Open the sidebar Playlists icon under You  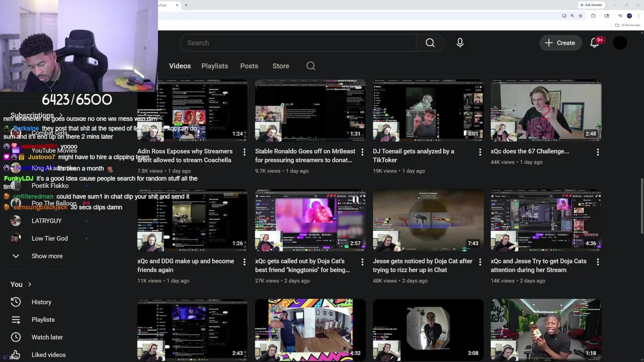(x=16, y=320)
